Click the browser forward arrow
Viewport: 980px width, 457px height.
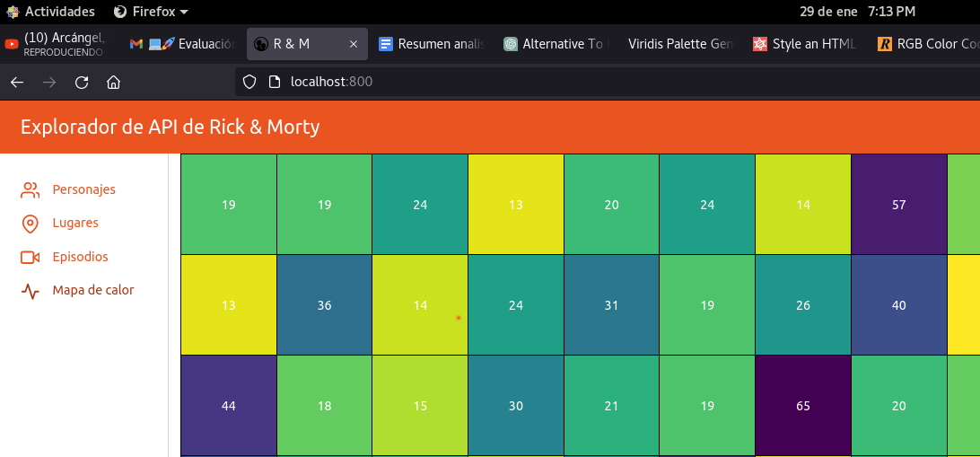point(49,83)
